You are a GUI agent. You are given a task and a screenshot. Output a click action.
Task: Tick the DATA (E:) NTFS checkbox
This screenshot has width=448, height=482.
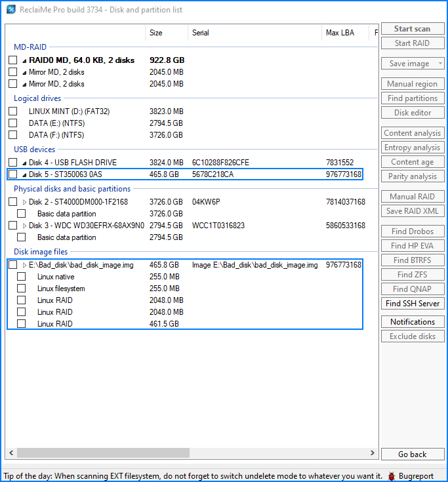[13, 123]
